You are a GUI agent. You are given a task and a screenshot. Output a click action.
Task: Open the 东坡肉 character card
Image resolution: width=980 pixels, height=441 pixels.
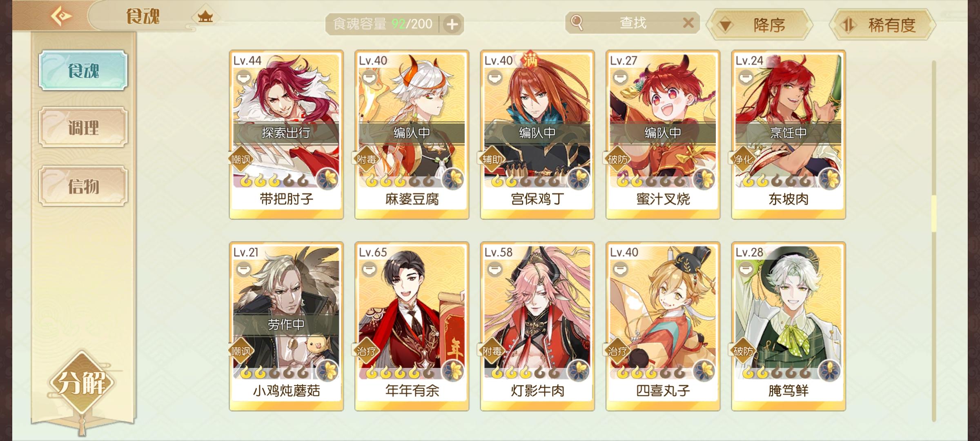(788, 135)
